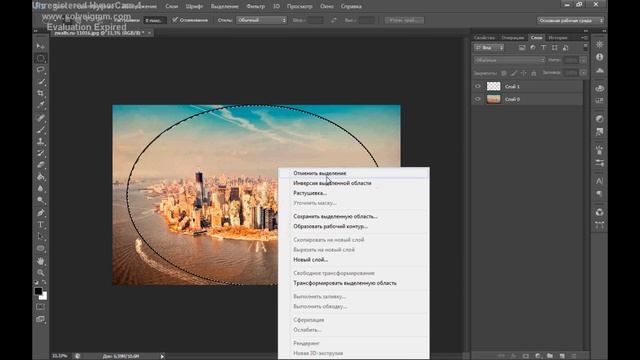The width and height of the screenshot is (640, 360).
Task: Set the background color swatch
Action: coord(44,297)
